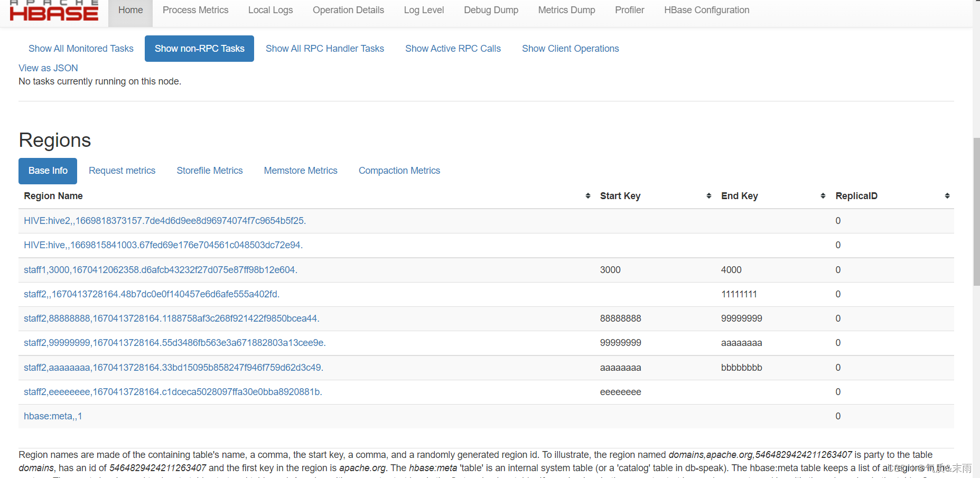Viewport: 980px width, 478px height.
Task: Click the page vertical scrollbar thumb
Action: pyautogui.click(x=976, y=211)
